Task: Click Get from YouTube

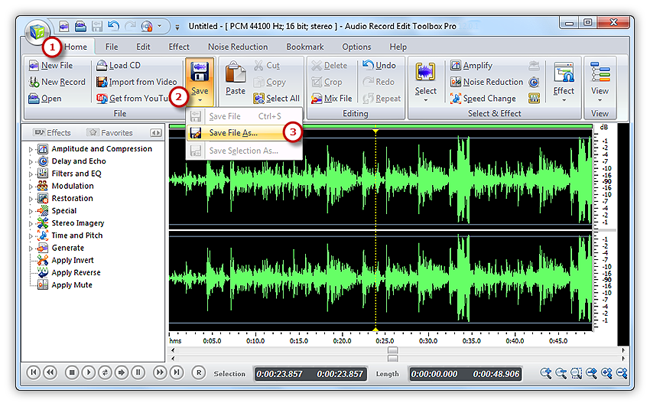Action: click(133, 99)
